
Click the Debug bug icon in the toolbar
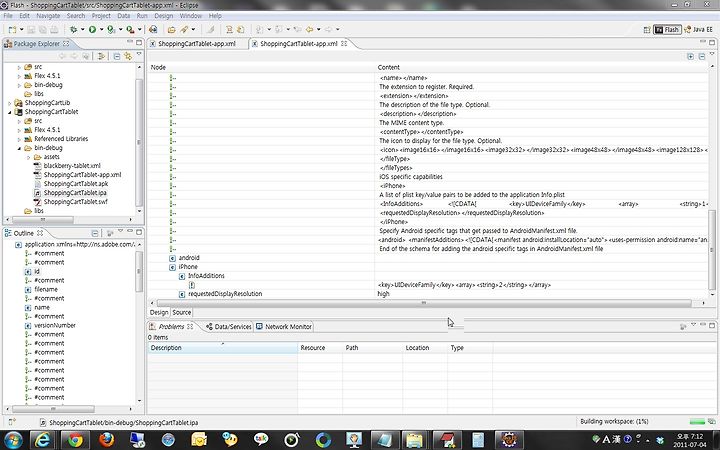click(x=73, y=29)
